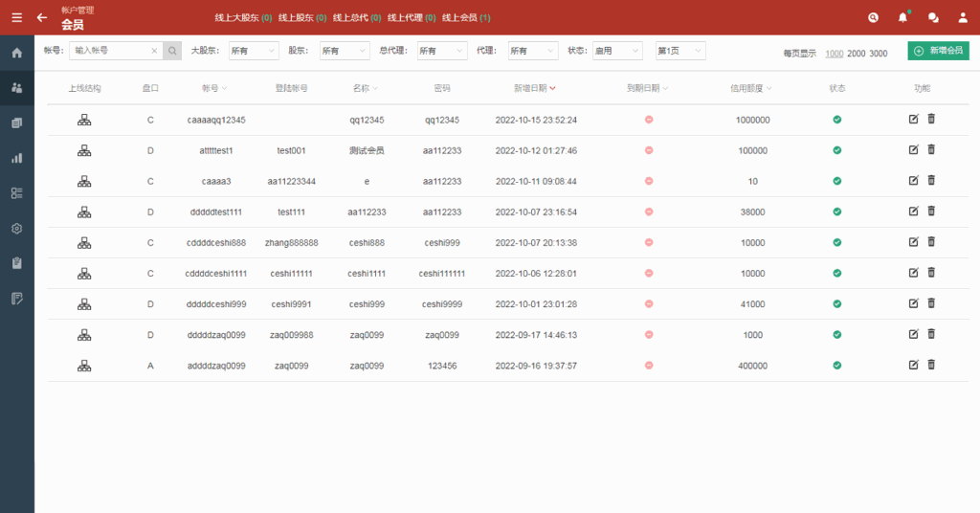Open 线上代理 (0) tab
The width and height of the screenshot is (980, 513).
(412, 17)
